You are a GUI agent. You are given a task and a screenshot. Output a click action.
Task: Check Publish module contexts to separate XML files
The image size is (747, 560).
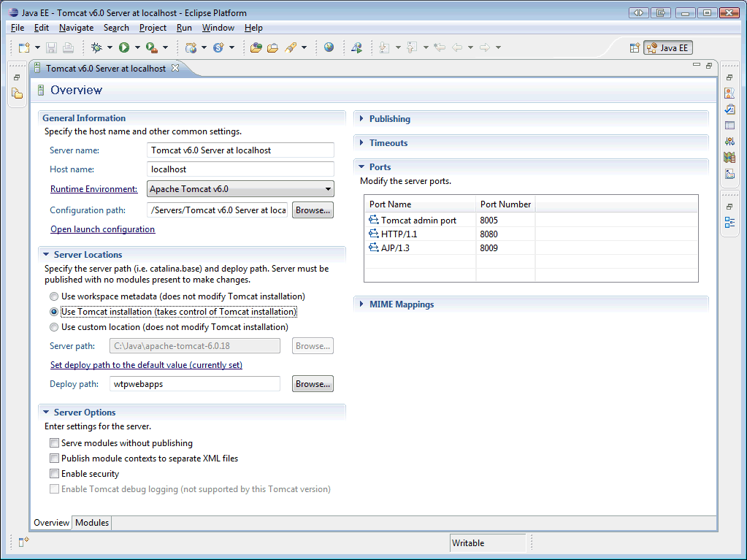[x=54, y=458]
